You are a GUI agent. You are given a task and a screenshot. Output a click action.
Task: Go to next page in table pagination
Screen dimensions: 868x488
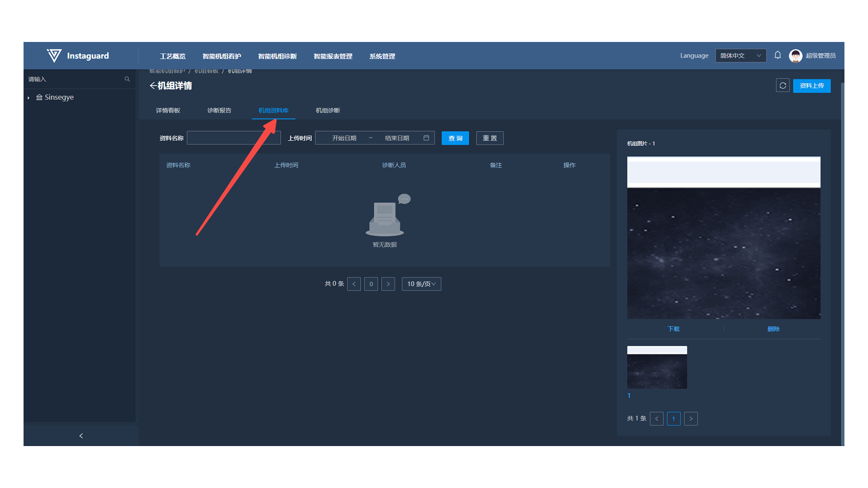388,284
